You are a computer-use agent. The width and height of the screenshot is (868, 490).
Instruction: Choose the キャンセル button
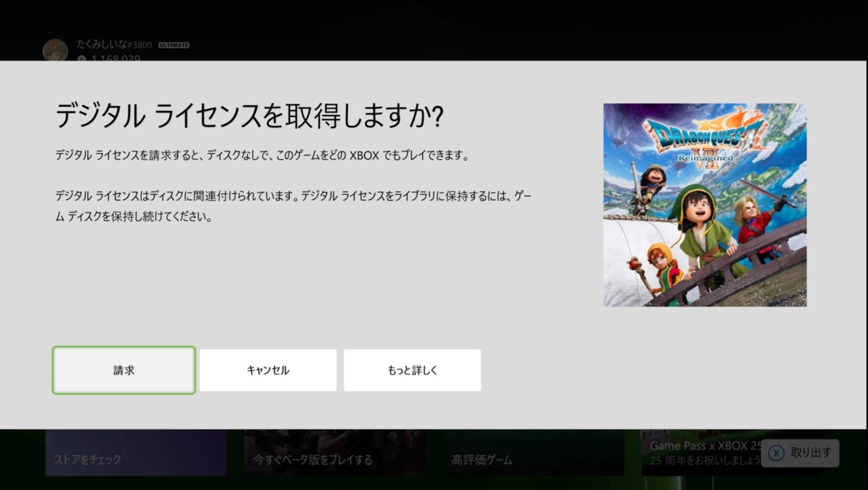(x=268, y=370)
